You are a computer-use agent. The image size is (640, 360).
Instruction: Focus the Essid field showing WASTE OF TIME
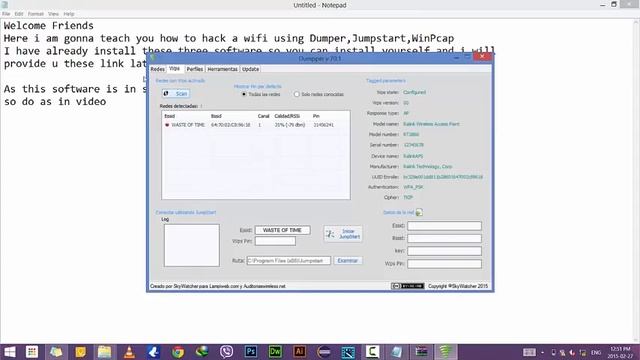pos(282,230)
